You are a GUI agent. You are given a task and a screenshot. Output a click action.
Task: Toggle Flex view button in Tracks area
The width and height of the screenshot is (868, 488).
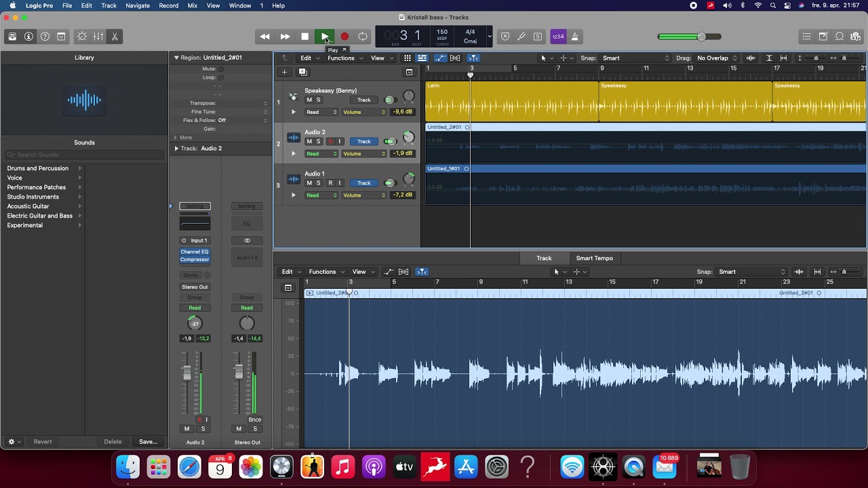click(455, 58)
